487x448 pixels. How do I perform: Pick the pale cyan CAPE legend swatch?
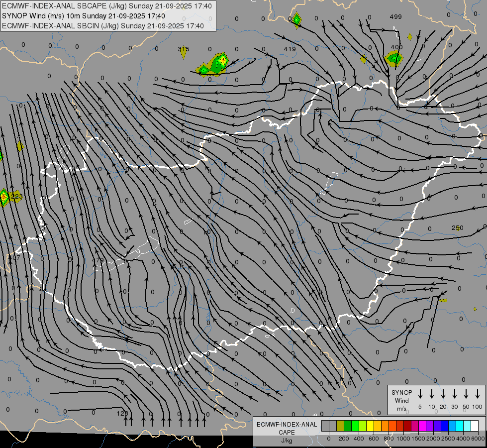pos(467,426)
